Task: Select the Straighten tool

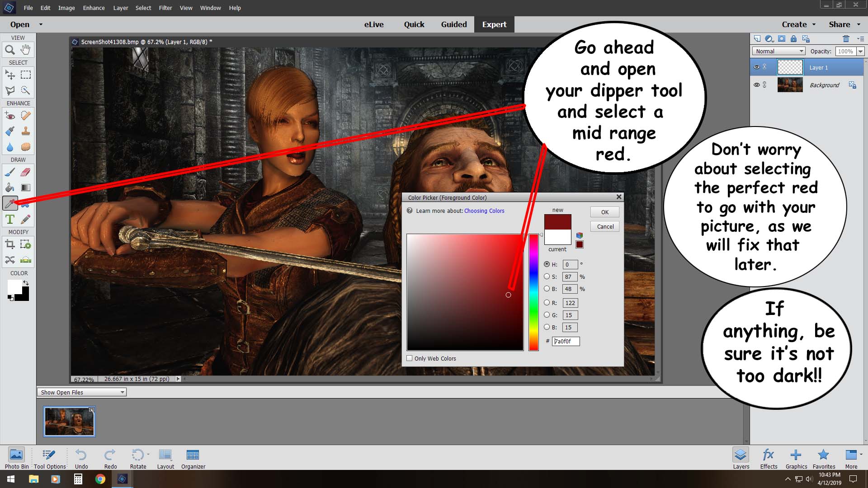Action: point(26,260)
